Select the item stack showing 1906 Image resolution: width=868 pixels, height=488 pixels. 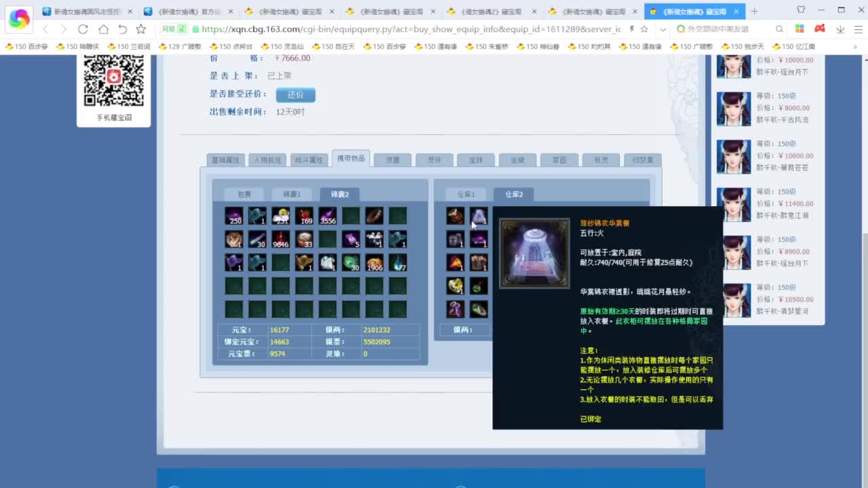374,262
